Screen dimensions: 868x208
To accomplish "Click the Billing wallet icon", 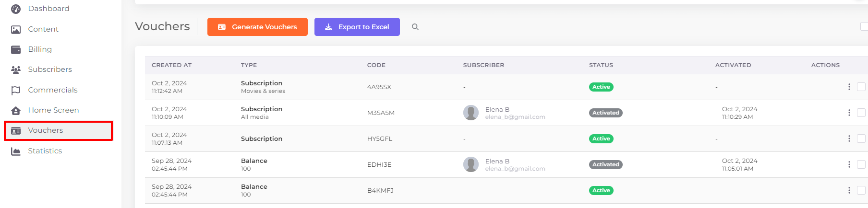I will pyautogui.click(x=16, y=49).
